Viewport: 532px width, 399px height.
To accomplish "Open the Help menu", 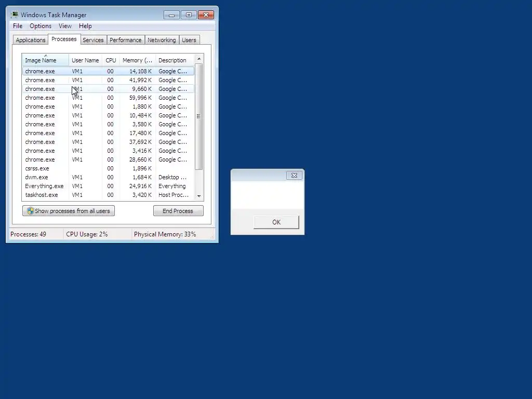I will (x=85, y=26).
